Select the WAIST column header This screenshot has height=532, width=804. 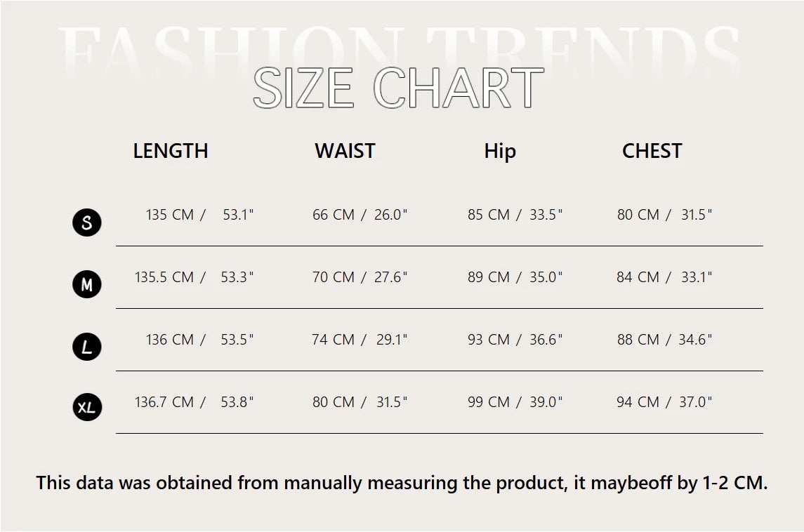345,151
